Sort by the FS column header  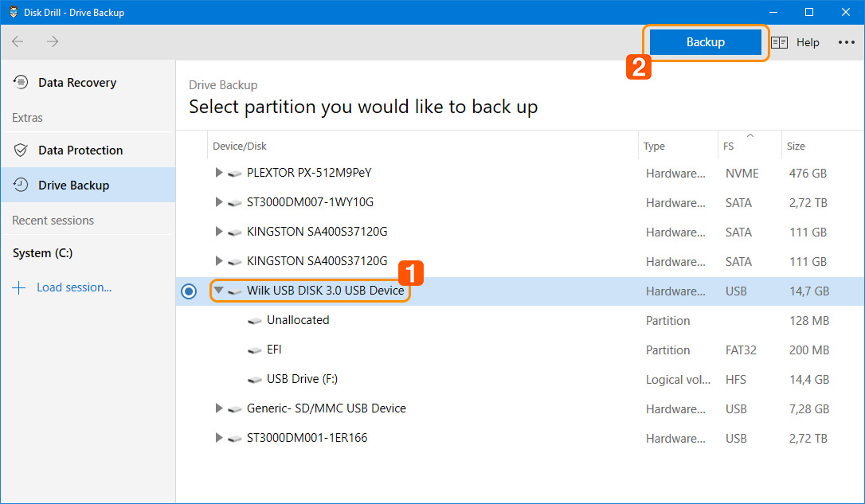[x=750, y=146]
